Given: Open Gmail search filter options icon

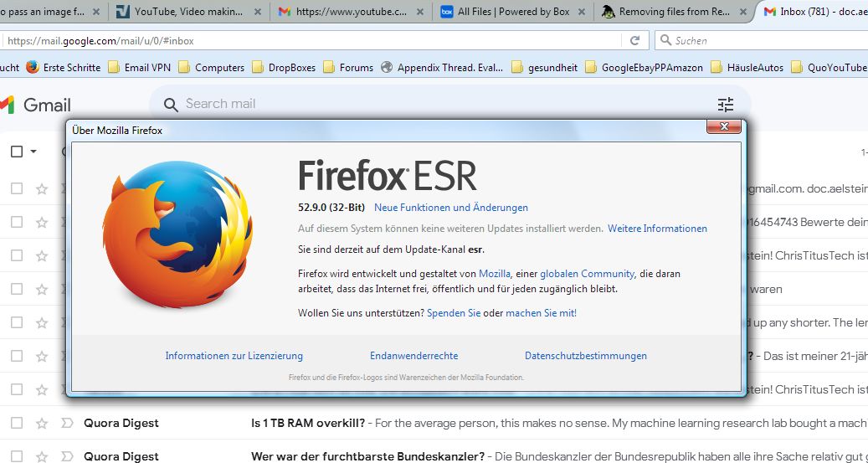Looking at the screenshot, I should tap(725, 104).
